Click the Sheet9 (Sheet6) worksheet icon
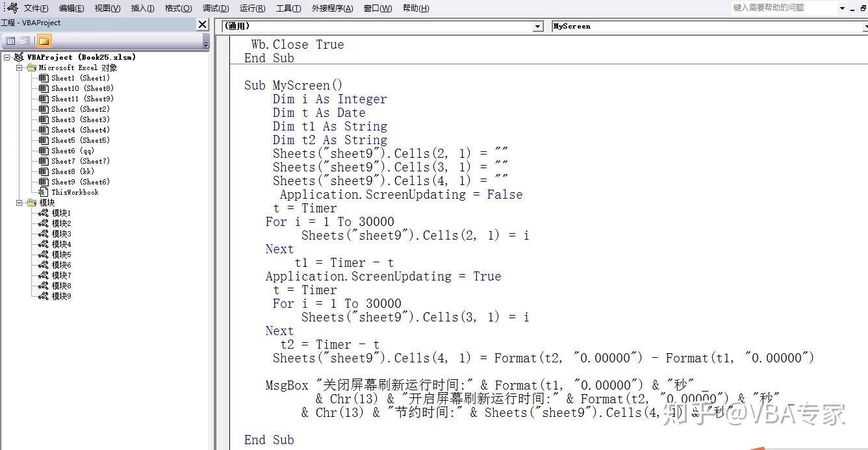 [44, 182]
